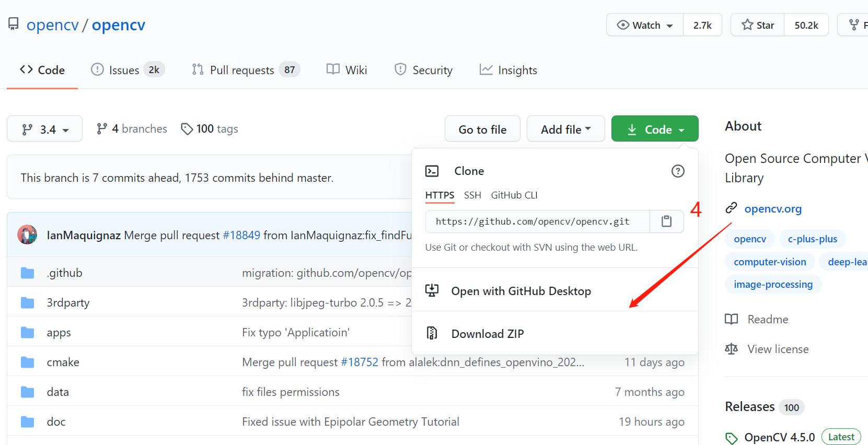View the 4 branches link

pyautogui.click(x=132, y=128)
